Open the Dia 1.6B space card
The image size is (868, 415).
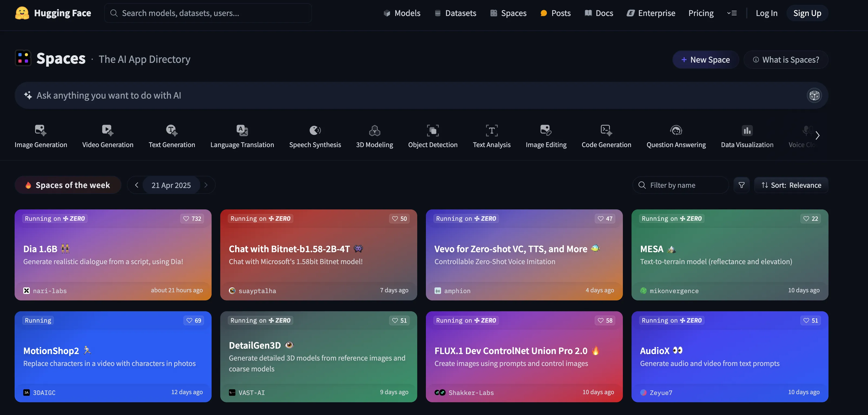113,255
